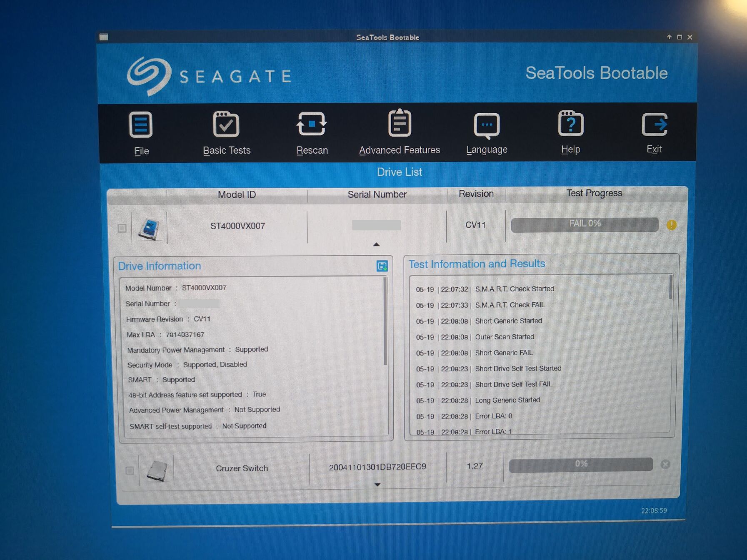
Task: Close the SeaTools Bootable window
Action: point(690,37)
